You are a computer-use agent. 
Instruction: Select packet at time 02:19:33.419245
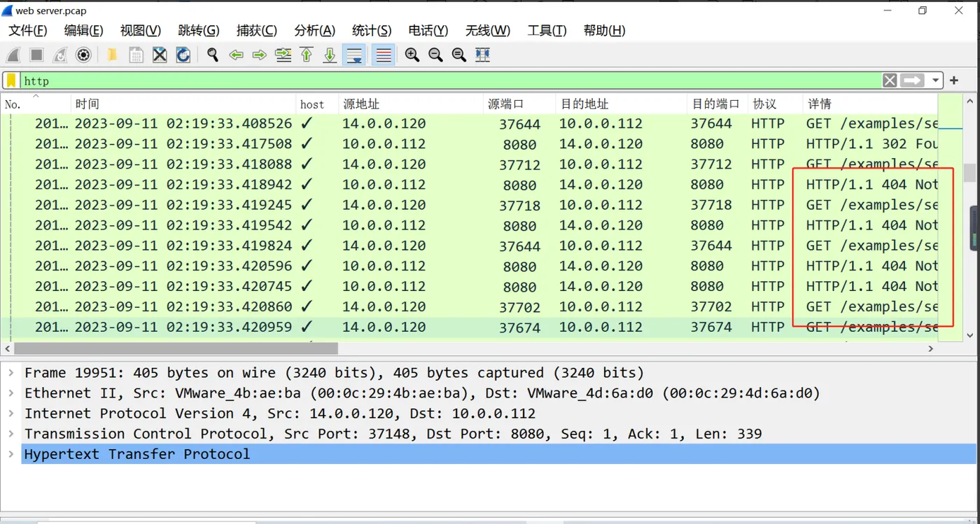[470, 205]
